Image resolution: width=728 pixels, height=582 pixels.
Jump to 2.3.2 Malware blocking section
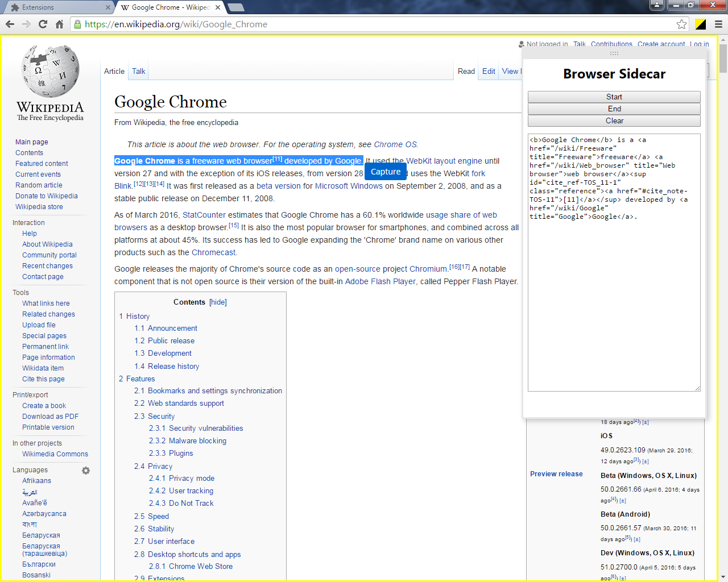188,440
